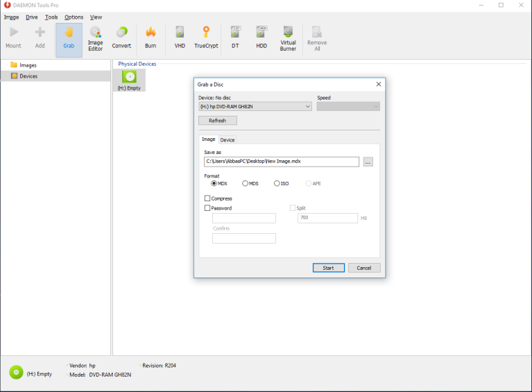
Task: Click the Save as path field
Action: pos(282,162)
